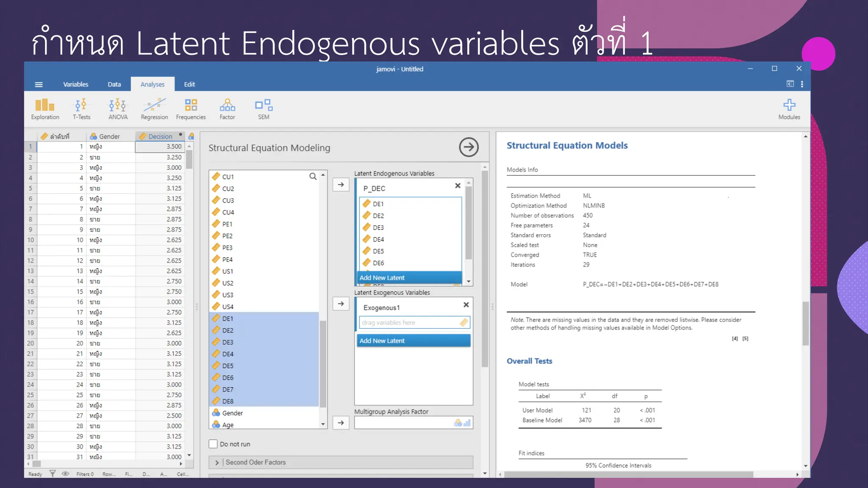Open the filter funnel in status bar
This screenshot has width=868, height=488.
point(53,474)
